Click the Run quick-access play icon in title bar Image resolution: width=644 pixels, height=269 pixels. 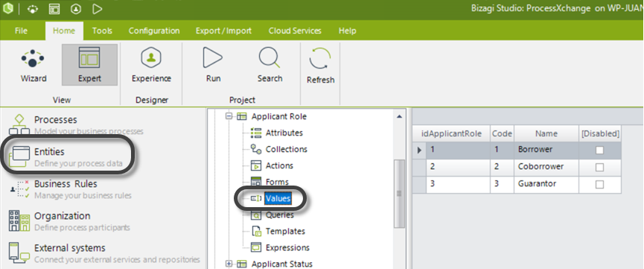coord(97,9)
